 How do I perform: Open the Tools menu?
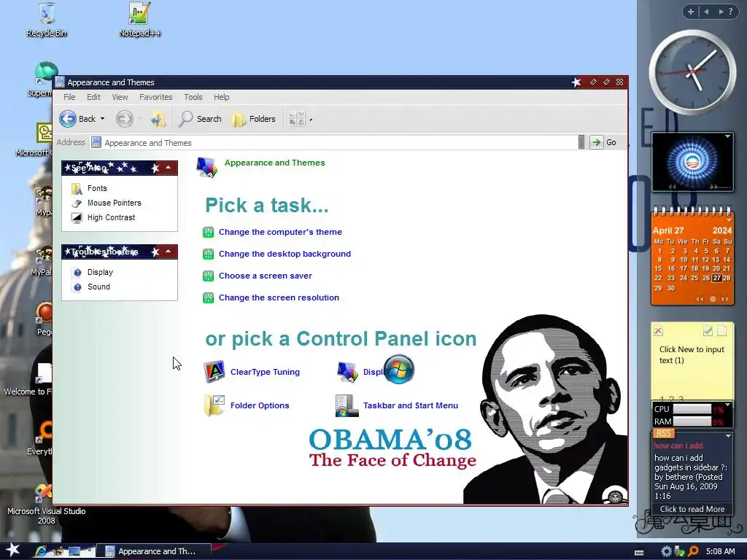pyautogui.click(x=193, y=97)
